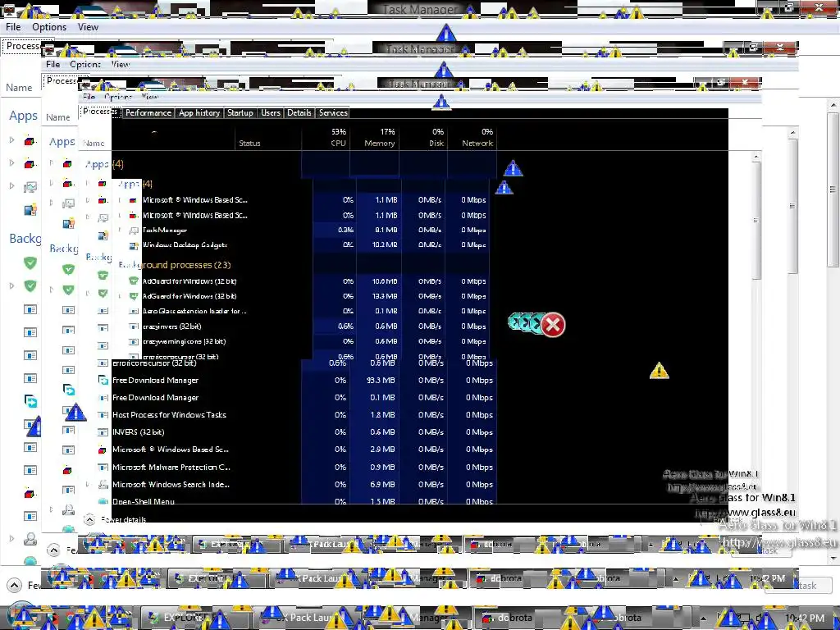Open the File menu in outermost window

(13, 27)
